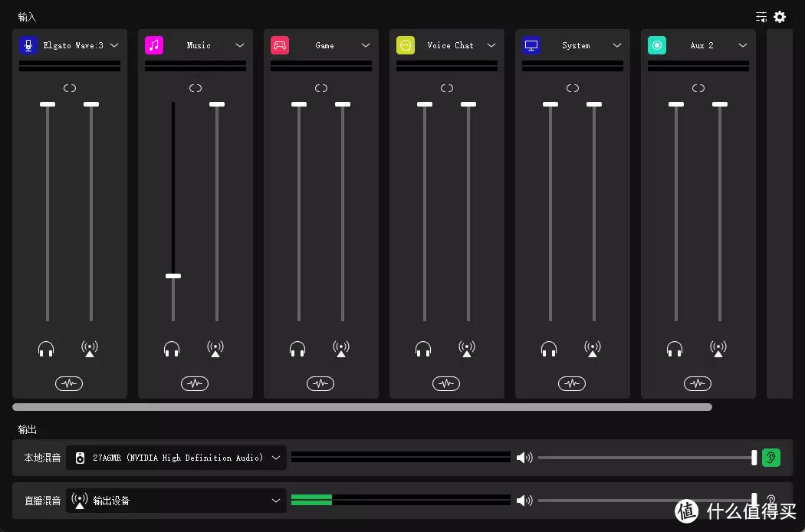Click the Aux 2 stream fader handle
The image size is (805, 532).
click(720, 104)
